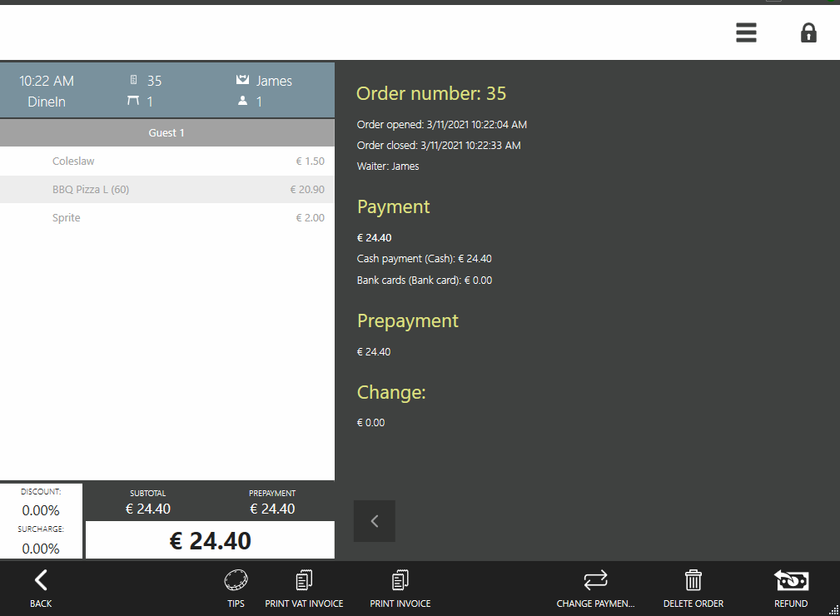The image size is (840, 616).
Task: Collapse the order details panel with the chevron
Action: tap(374, 520)
